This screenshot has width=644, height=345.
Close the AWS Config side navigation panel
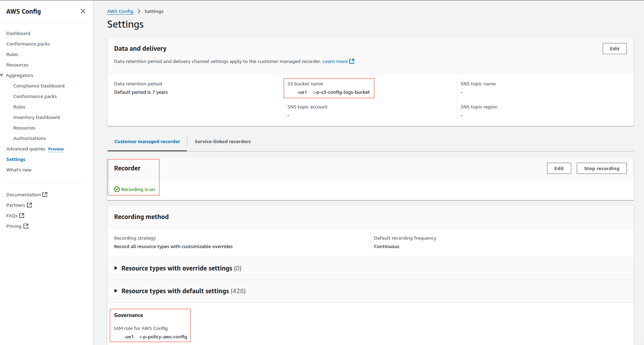click(x=83, y=11)
